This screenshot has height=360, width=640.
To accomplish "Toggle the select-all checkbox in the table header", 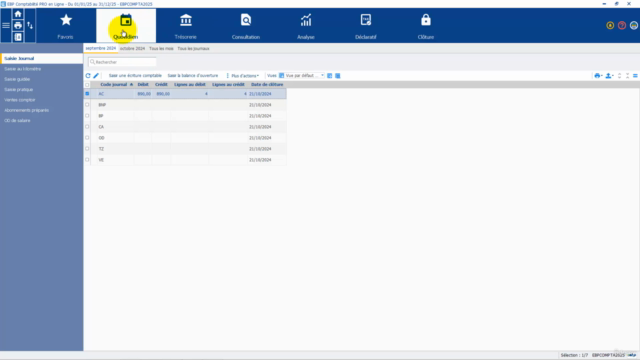I will coord(87,85).
